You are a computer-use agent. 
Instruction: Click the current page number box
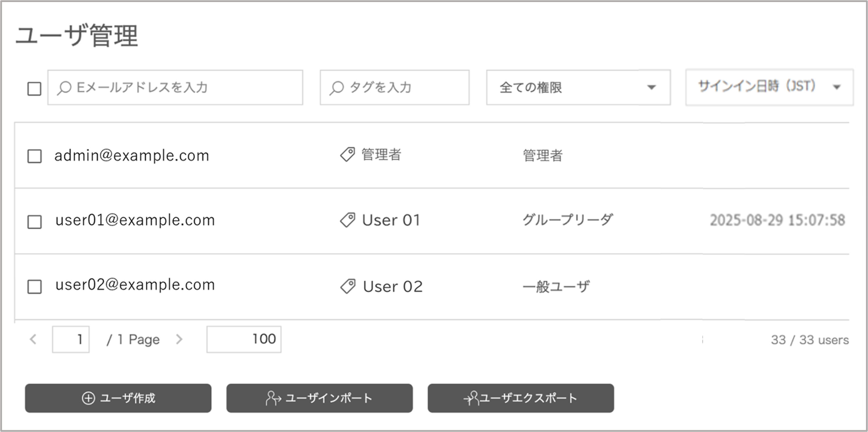(x=71, y=339)
